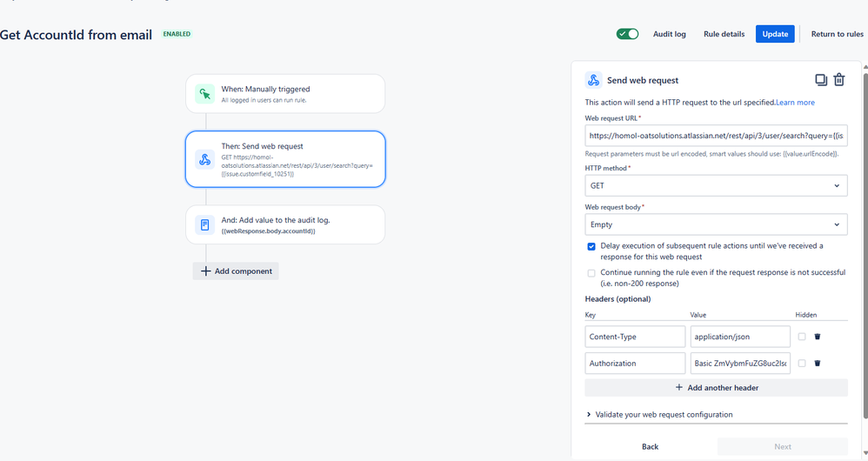Screen dimensions: 868x461
Task: Click the Web request URL field
Action: [x=716, y=136]
